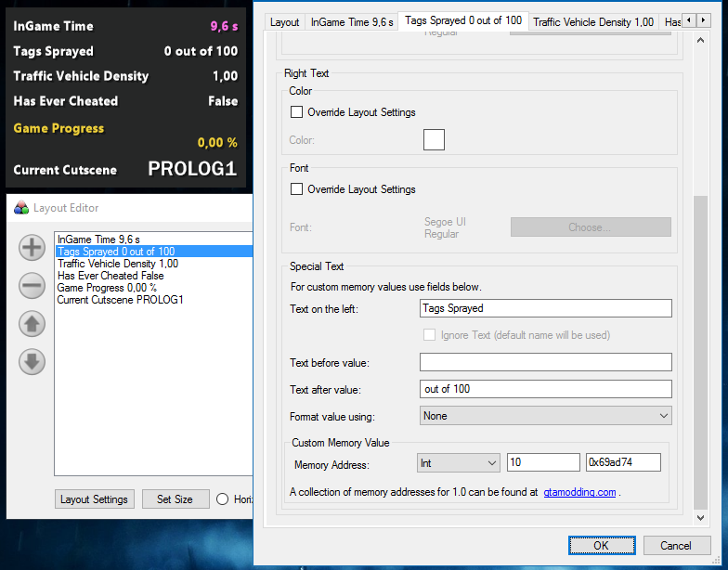This screenshot has width=728, height=570.
Task: Click the scrollbar up arrow
Action: (x=700, y=40)
